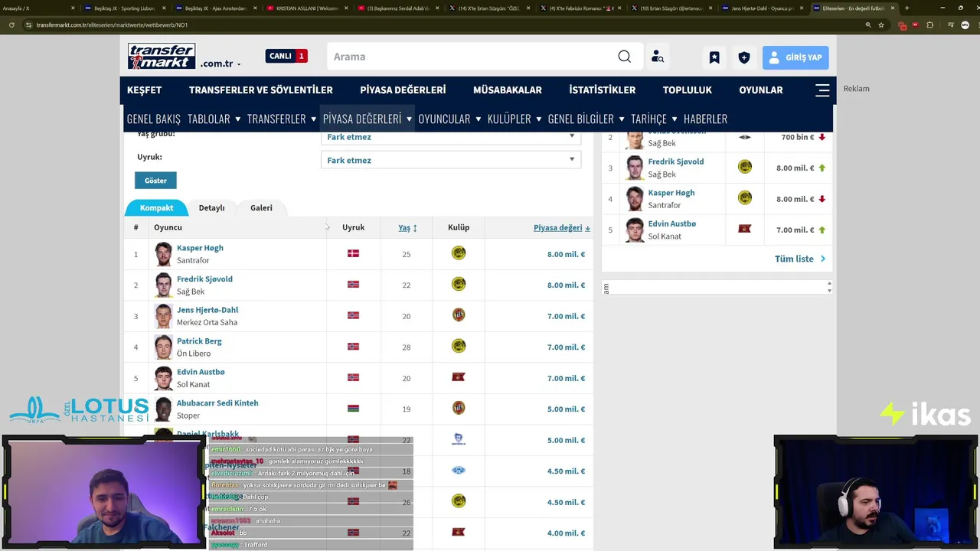The image size is (980, 551).
Task: Sort table by Piyasa değeri column
Action: [x=562, y=227]
